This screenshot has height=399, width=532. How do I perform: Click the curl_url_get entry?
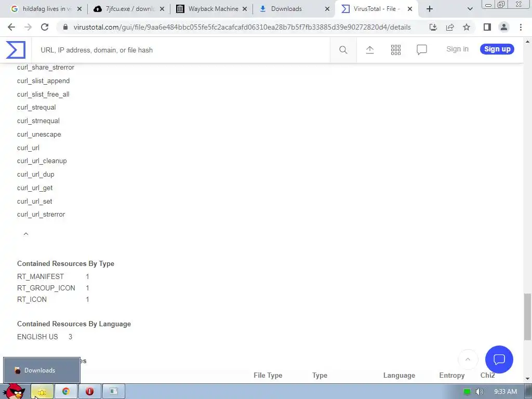35,188
